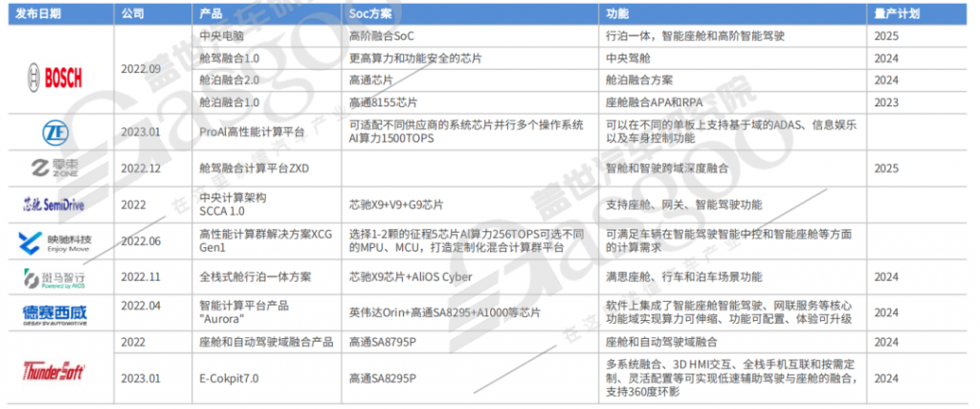The height and width of the screenshot is (409, 980).
Task: Click the ZF logo
Action: [55, 132]
